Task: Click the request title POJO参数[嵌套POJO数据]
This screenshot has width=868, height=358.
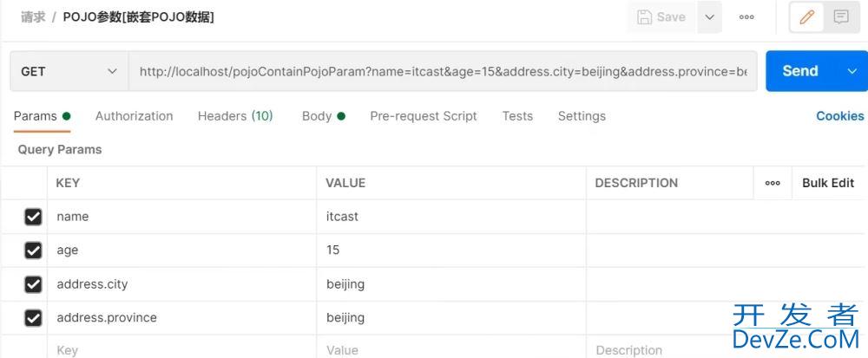Action: tap(138, 17)
